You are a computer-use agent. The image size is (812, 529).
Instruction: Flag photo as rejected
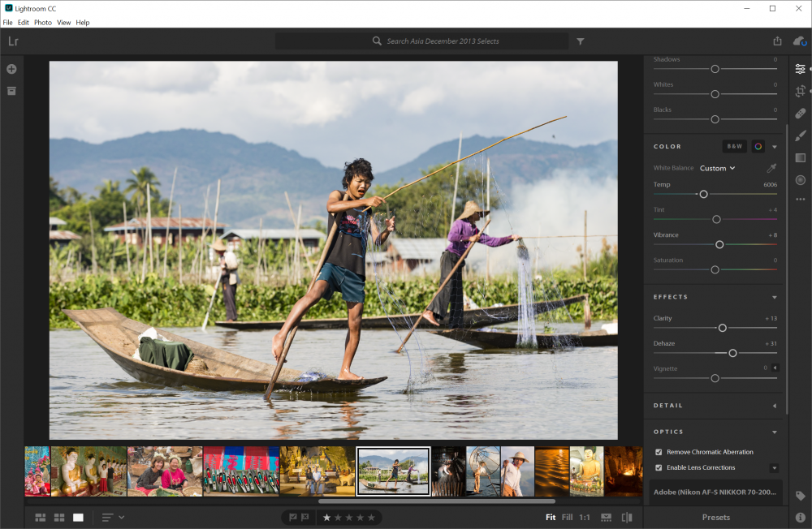pos(305,517)
